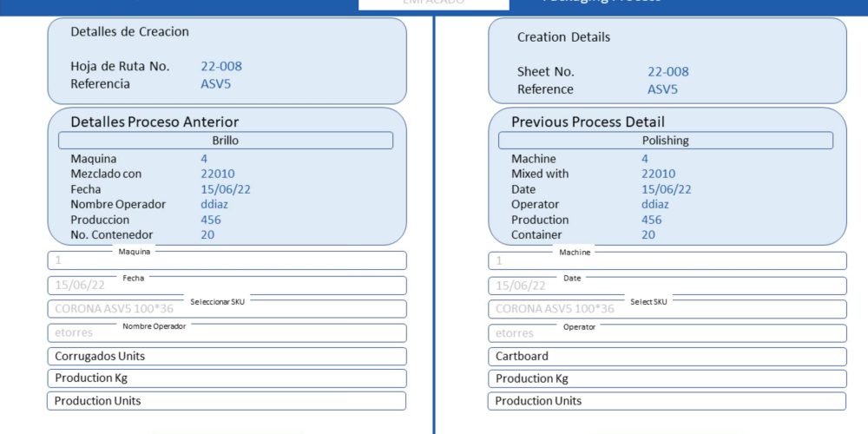Click the Brillo process header bar
868x434 pixels.
pos(226,141)
